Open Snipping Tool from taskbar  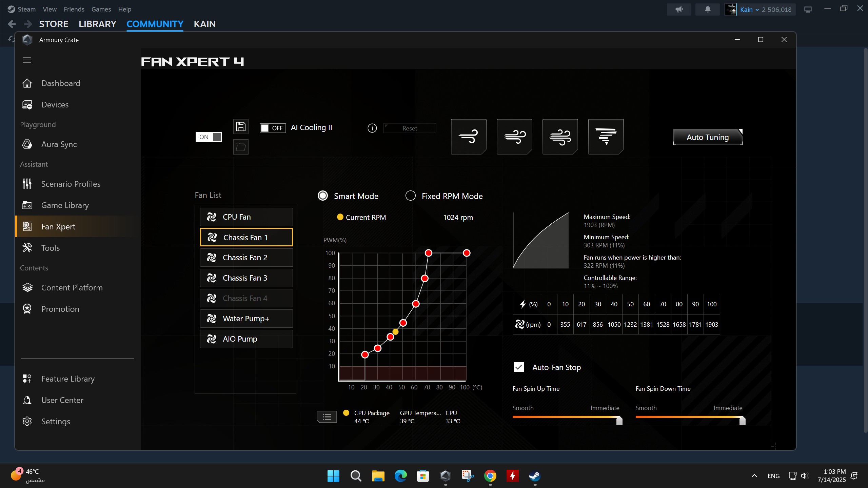coord(468,476)
